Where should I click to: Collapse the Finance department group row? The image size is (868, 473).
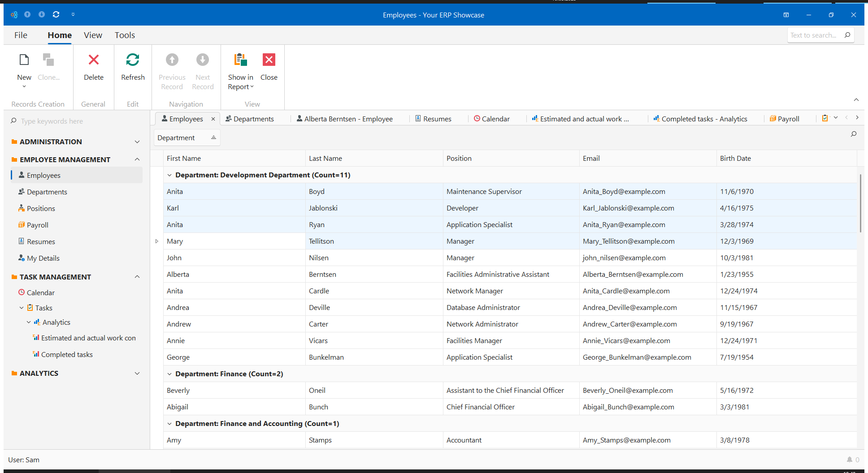169,374
